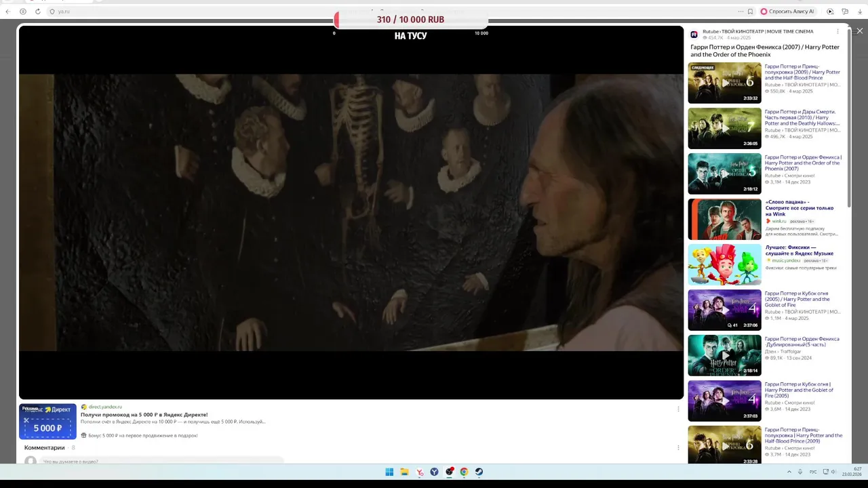Go back using the browser back arrow
868x488 pixels.
[7, 12]
